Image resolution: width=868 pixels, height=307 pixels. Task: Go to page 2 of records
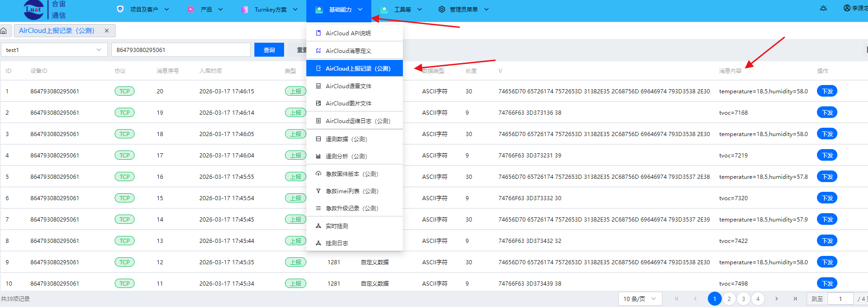tap(729, 299)
